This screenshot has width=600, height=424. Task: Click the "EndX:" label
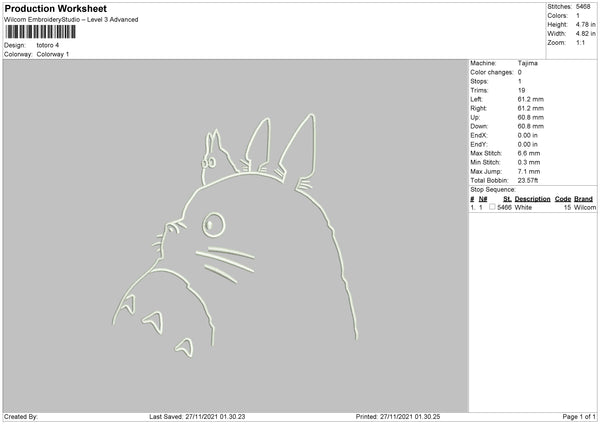coord(479,135)
